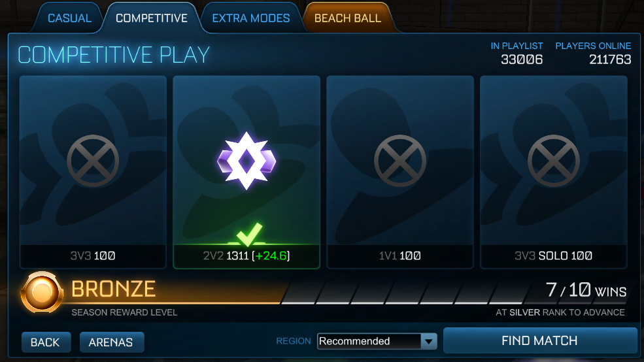Click the Bronze season reward medal icon

click(x=41, y=293)
